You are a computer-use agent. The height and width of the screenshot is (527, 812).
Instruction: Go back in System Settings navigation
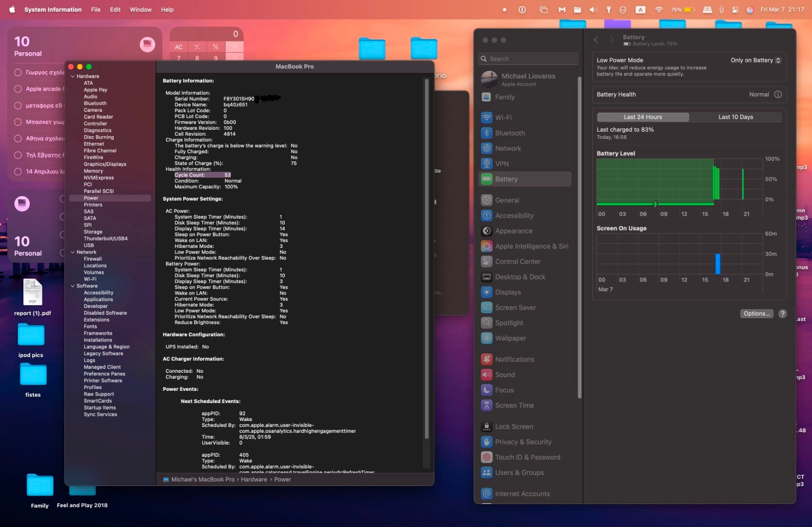point(596,40)
